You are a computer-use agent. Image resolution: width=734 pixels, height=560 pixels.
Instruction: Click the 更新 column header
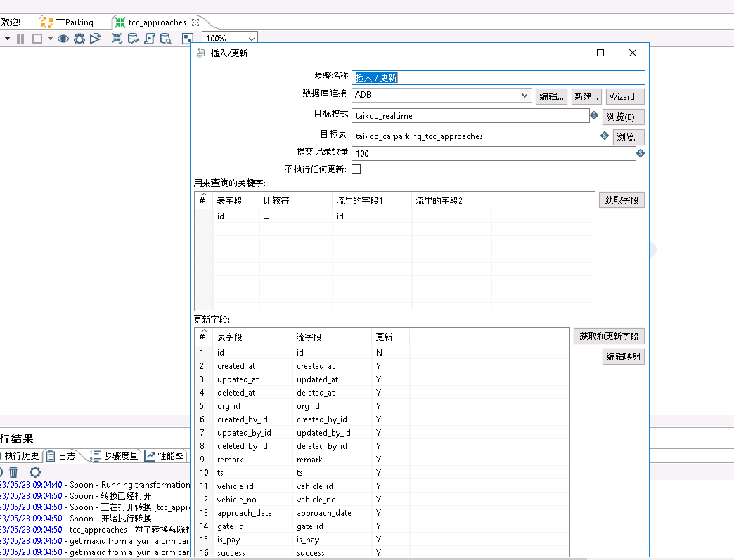click(x=390, y=337)
